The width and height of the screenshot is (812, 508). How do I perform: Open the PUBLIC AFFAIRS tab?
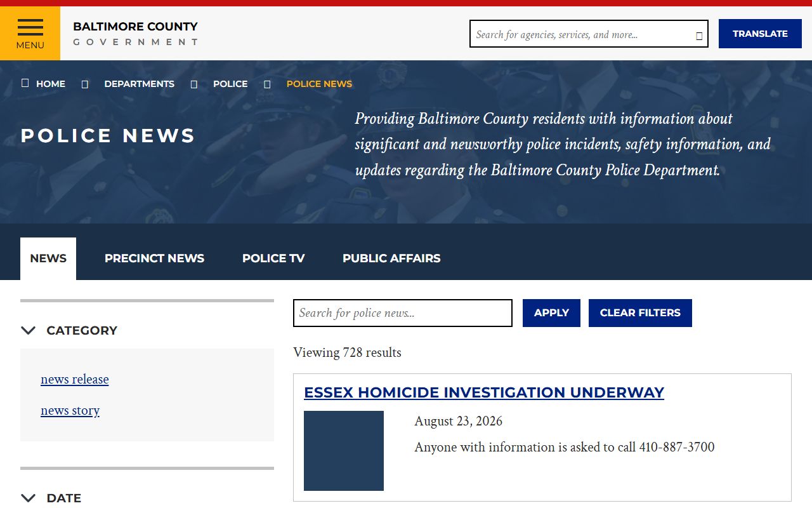(x=391, y=258)
